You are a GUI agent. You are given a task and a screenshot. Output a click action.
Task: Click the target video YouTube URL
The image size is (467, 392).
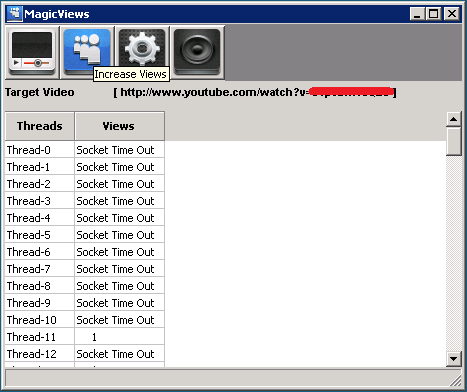tap(255, 92)
